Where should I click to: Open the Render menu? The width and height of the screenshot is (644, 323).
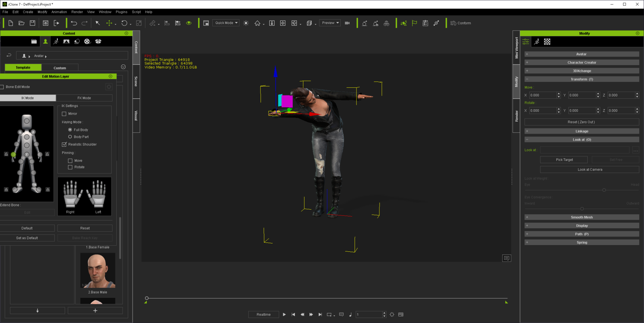(77, 12)
